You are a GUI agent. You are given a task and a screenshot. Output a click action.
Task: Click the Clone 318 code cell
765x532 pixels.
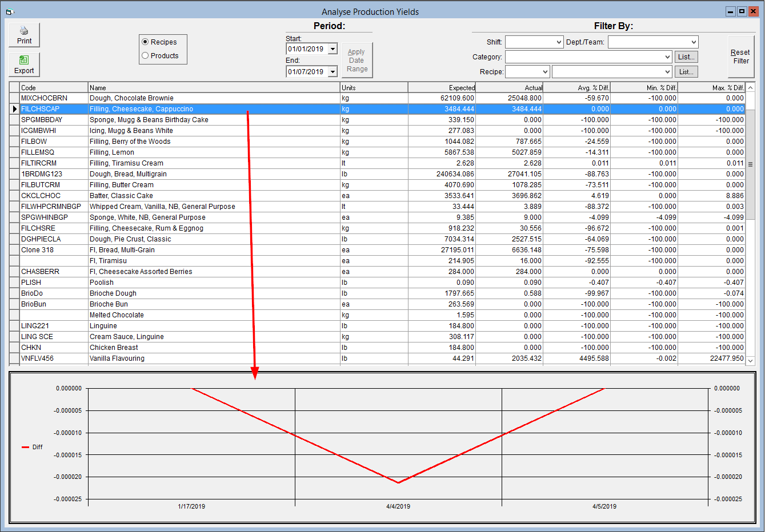tap(54, 250)
